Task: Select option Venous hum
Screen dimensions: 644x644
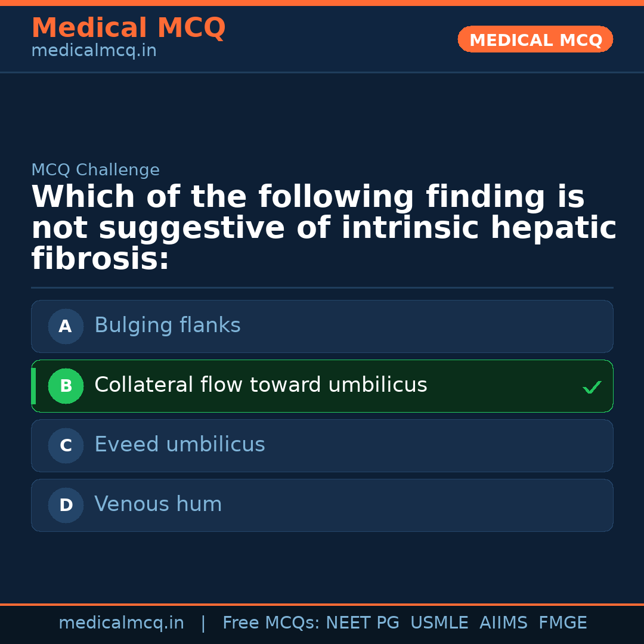Action: click(x=158, y=504)
